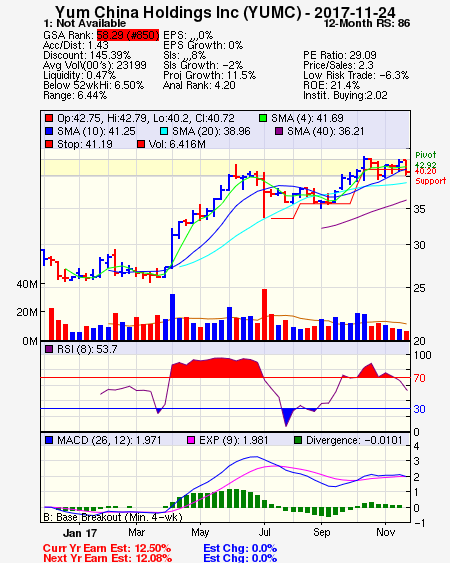Click the 'Avg Vol(00's): 23199' text
450x563 pixels.
coord(95,65)
